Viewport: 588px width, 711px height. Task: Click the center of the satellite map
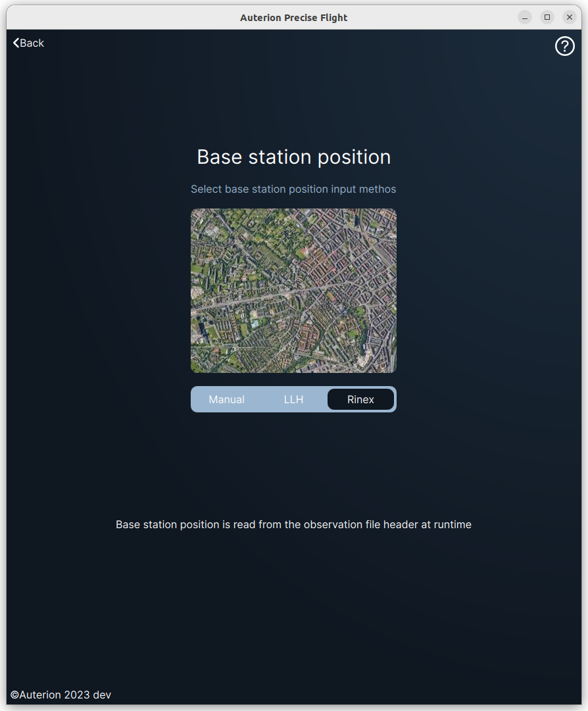(x=293, y=291)
